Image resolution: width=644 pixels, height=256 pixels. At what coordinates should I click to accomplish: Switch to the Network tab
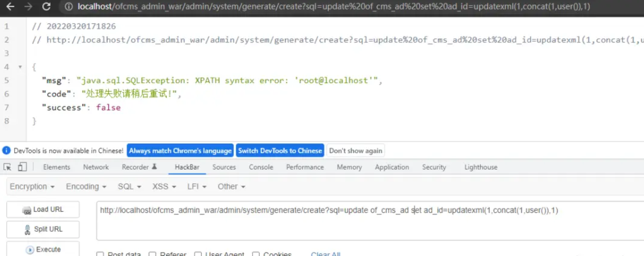(96, 167)
